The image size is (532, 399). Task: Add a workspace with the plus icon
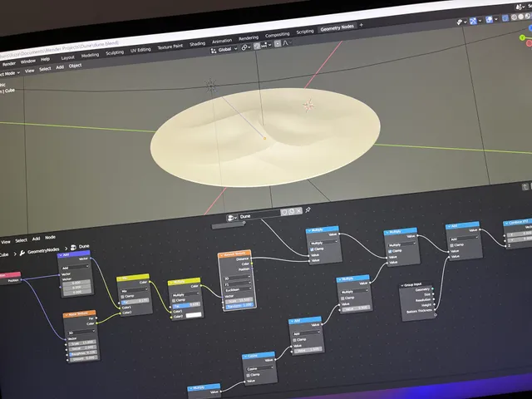click(x=362, y=25)
